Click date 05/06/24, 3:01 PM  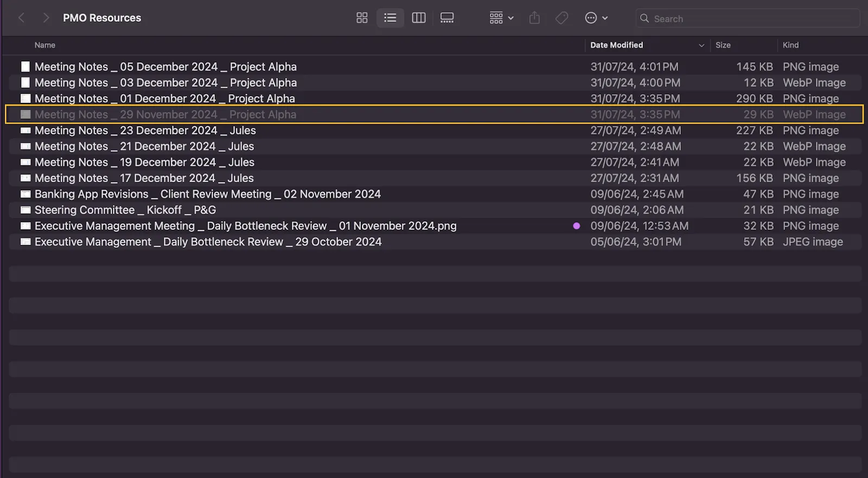[x=636, y=242]
